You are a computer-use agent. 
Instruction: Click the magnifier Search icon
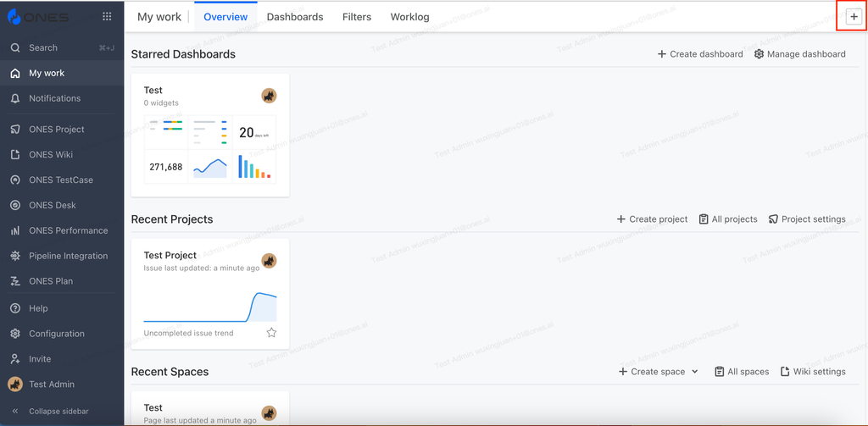[15, 47]
